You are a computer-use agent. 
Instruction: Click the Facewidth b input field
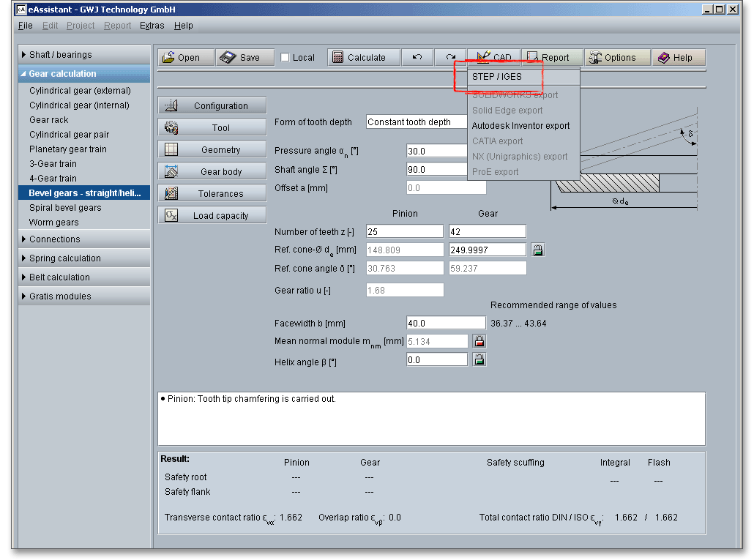click(445, 324)
